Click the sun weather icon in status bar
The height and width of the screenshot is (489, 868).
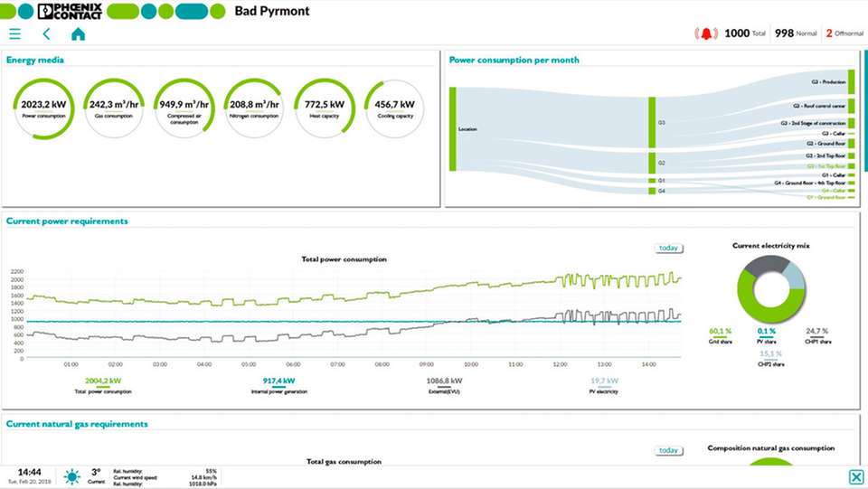coord(71,475)
